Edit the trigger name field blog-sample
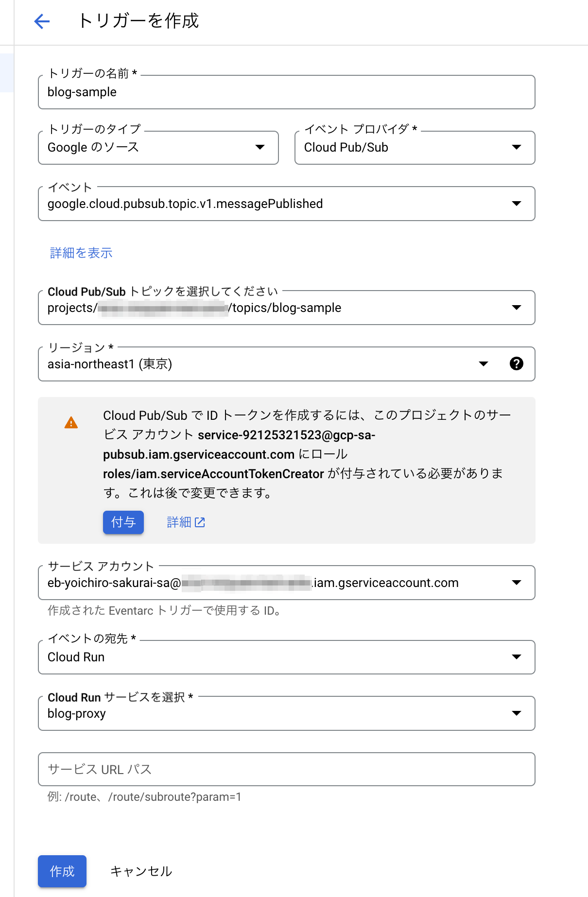 click(x=287, y=92)
